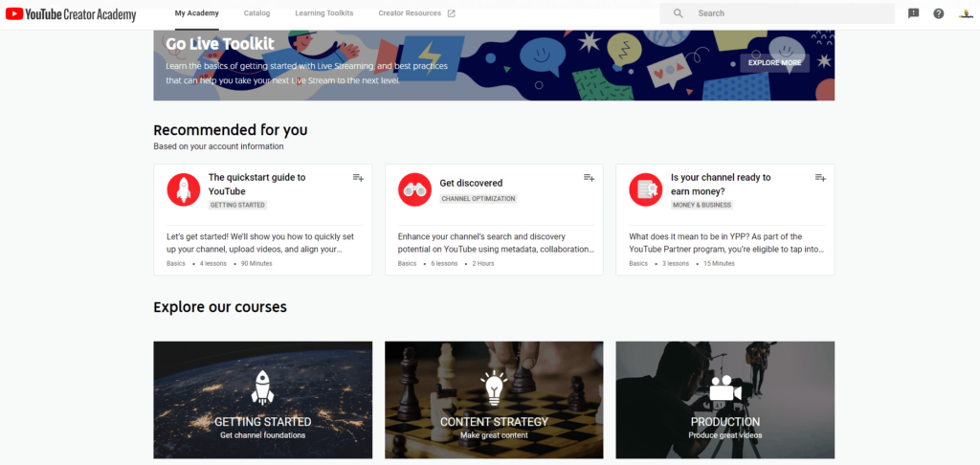
Task: Click the '4 lessons' label
Action: (x=213, y=264)
